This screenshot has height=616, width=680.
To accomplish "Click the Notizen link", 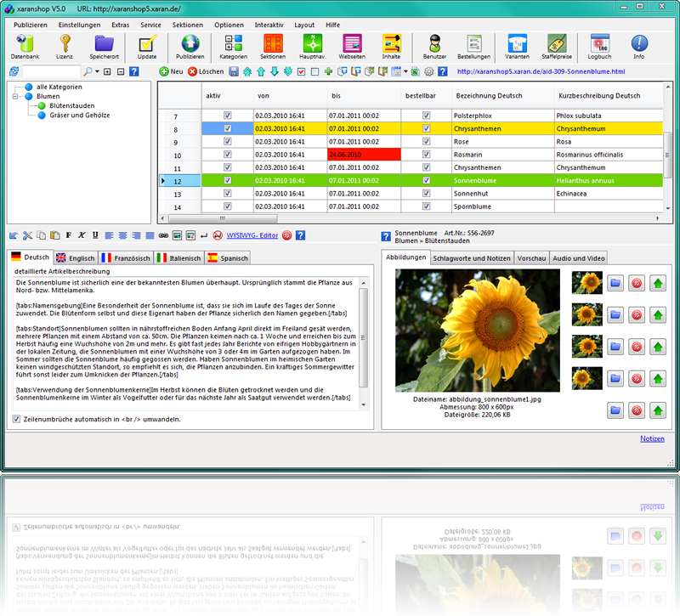I will 652,438.
